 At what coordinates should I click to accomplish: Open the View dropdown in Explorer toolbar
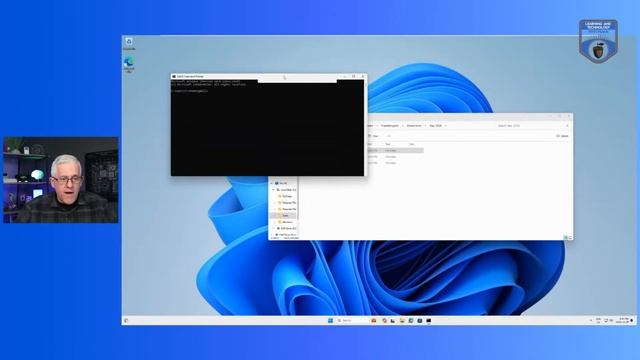pos(374,136)
